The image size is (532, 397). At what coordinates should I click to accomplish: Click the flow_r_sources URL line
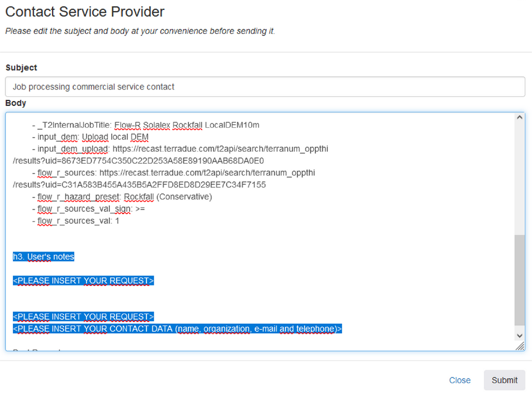174,173
